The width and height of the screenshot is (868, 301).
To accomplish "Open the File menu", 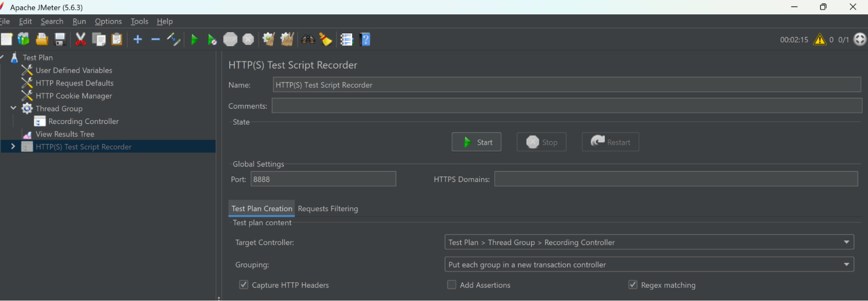I will (5, 21).
